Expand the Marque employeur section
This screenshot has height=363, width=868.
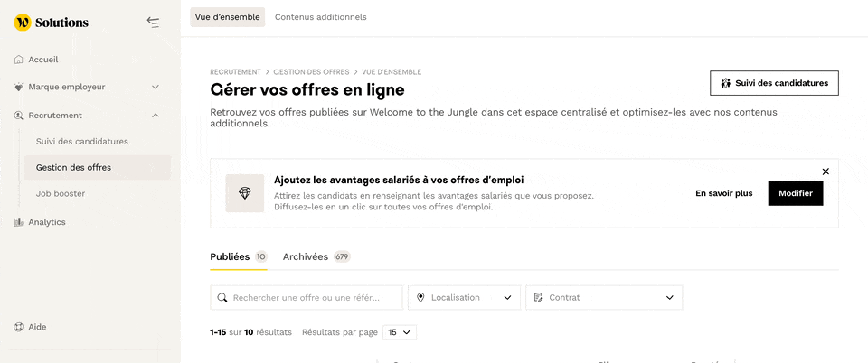155,88
